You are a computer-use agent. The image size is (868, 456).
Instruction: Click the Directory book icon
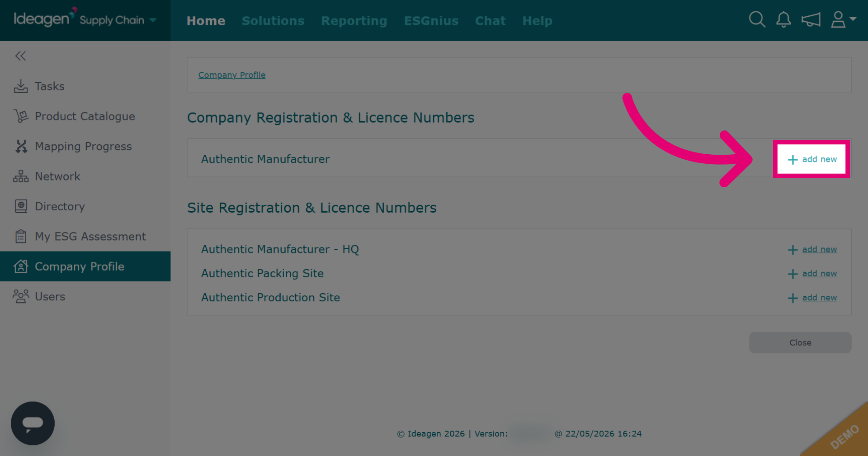point(21,206)
